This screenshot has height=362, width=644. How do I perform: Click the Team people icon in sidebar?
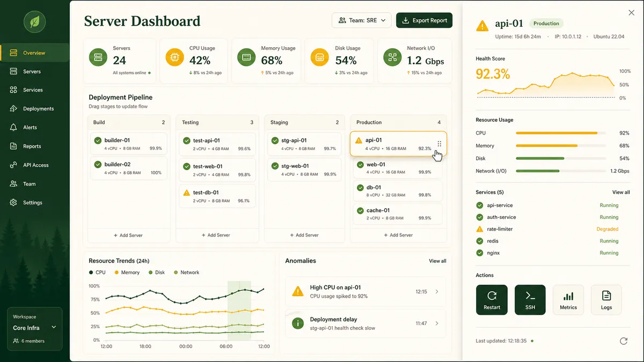click(13, 184)
